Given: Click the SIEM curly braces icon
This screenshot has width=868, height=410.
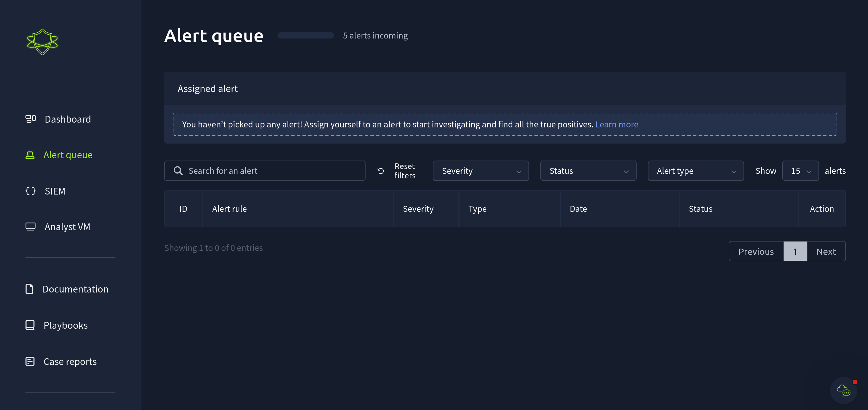Looking at the screenshot, I should 30,191.
